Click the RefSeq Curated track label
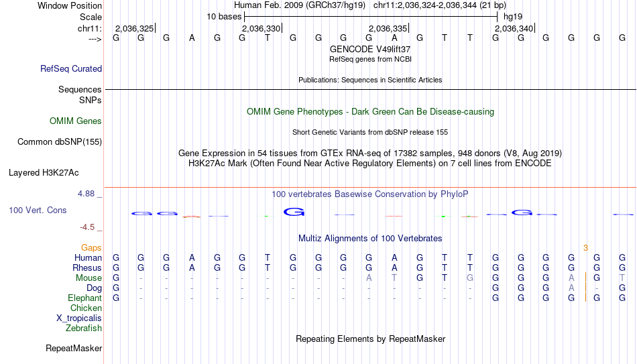Image resolution: width=637 pixels, height=364 pixels. 71,68
